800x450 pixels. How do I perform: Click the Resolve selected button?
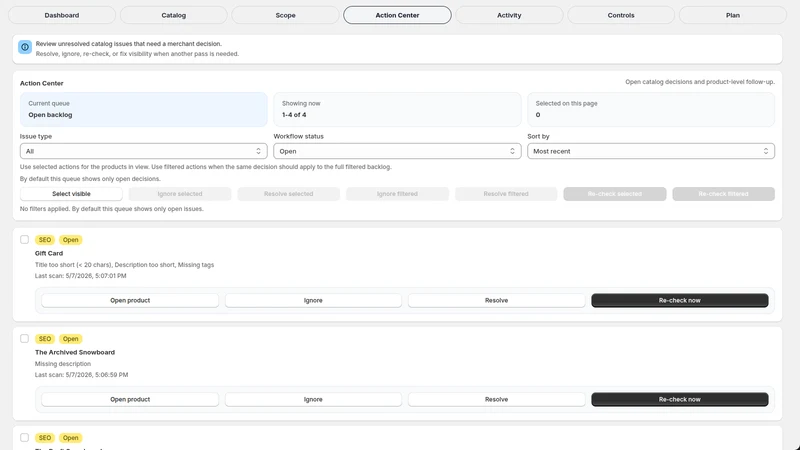(x=288, y=194)
